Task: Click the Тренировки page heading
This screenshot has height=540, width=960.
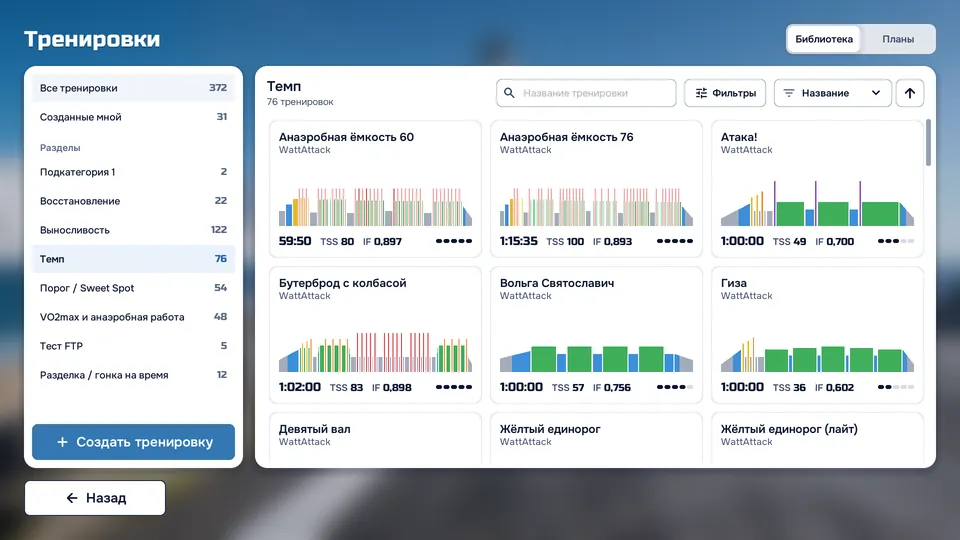Action: coord(92,39)
